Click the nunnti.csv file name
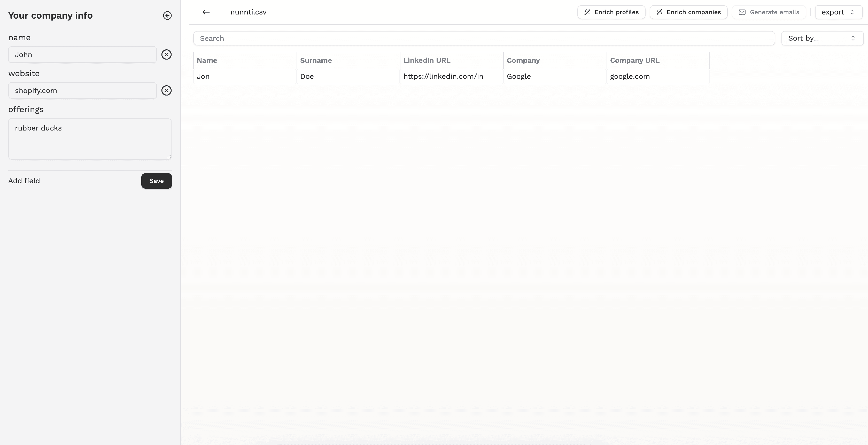 tap(248, 12)
